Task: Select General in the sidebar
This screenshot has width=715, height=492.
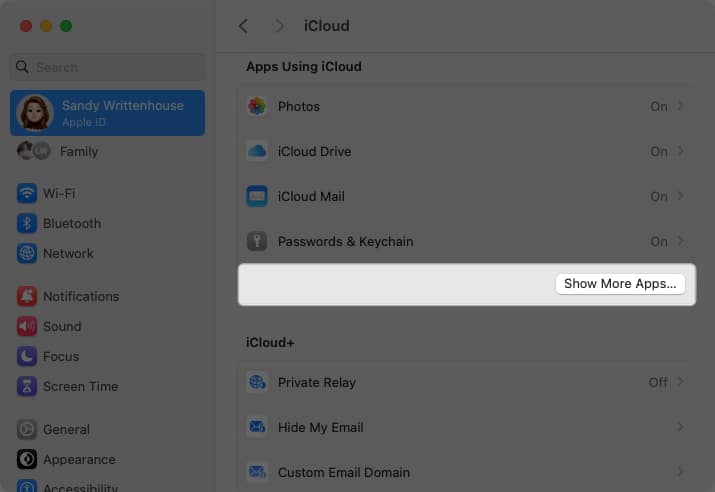Action: click(66, 429)
